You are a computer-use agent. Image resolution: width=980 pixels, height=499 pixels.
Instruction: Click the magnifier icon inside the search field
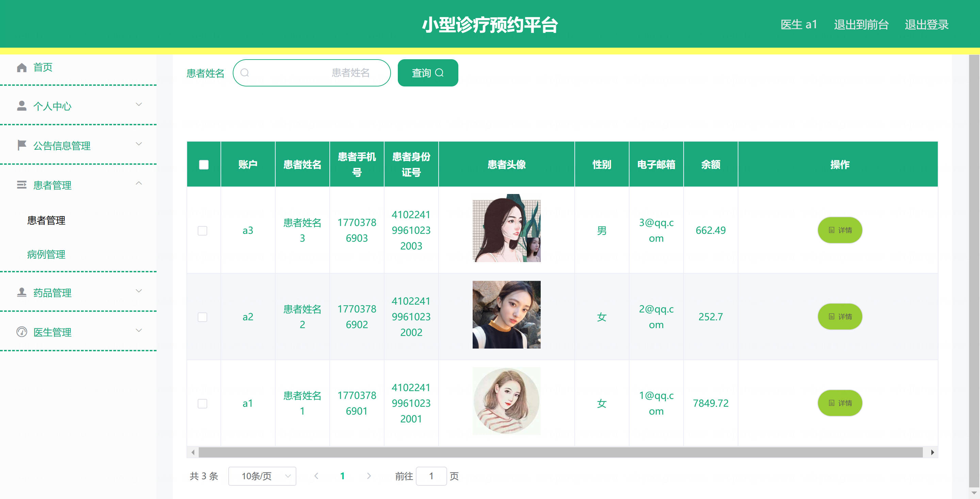coord(245,73)
